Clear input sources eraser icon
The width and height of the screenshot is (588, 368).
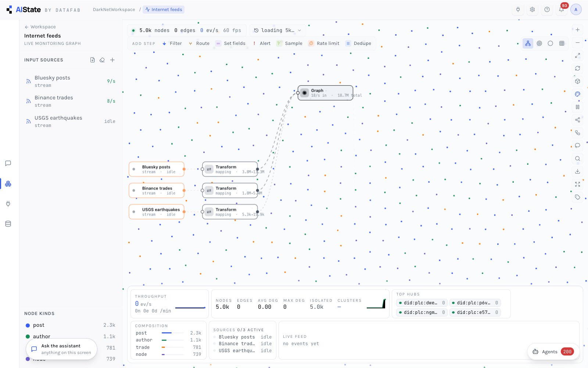102,60
